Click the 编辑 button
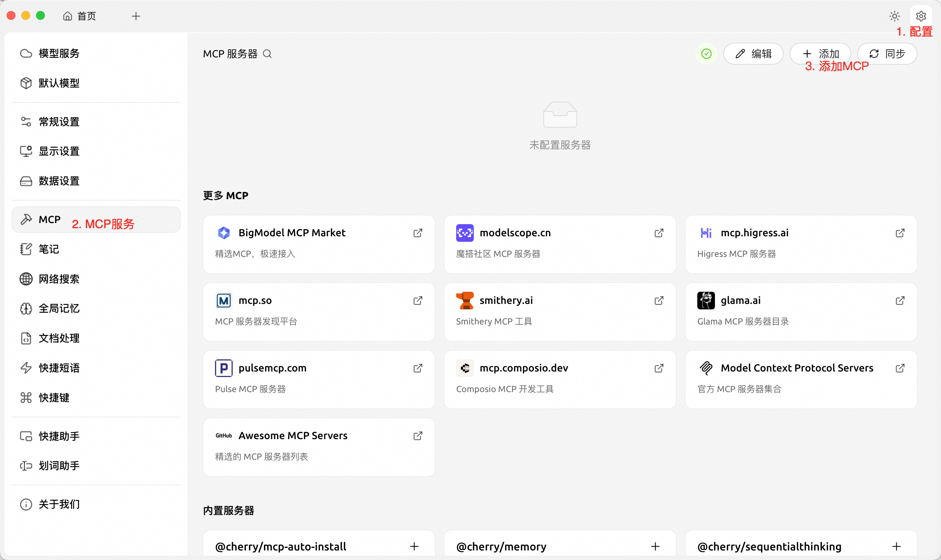 click(x=753, y=54)
